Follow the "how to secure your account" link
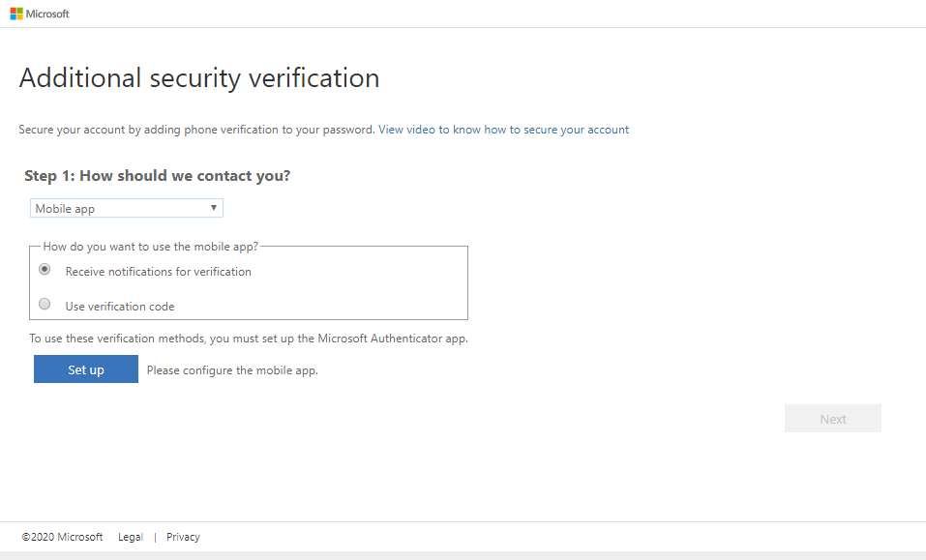This screenshot has height=560, width=926. click(556, 130)
